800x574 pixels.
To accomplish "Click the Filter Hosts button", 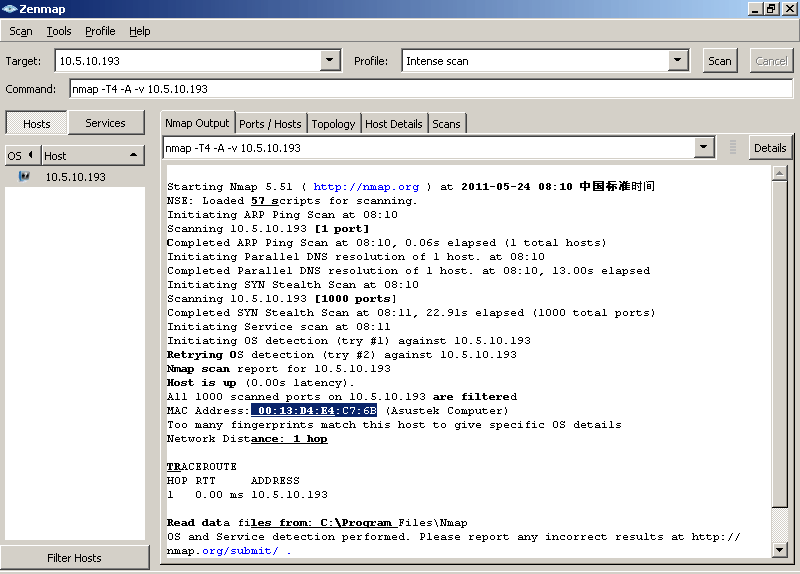I will coord(74,558).
